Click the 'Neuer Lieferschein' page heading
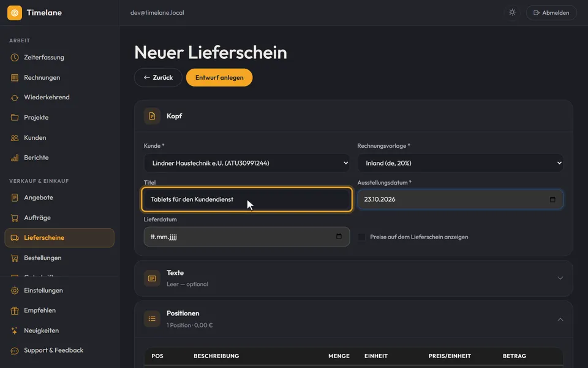The width and height of the screenshot is (588, 368). point(211,52)
